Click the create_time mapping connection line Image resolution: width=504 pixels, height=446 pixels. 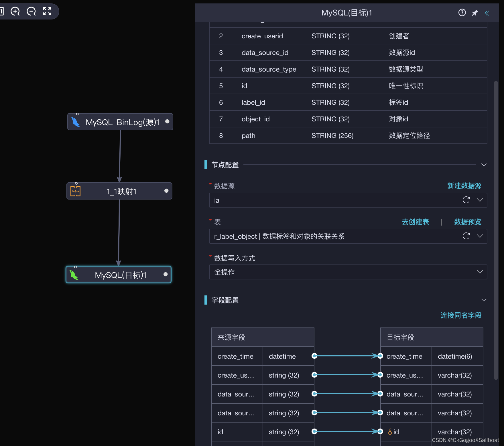(x=347, y=356)
